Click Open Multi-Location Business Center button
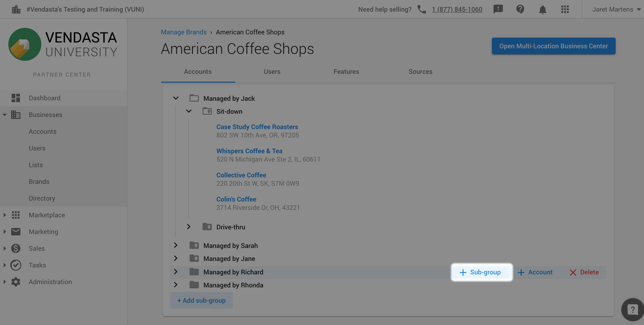 (554, 46)
